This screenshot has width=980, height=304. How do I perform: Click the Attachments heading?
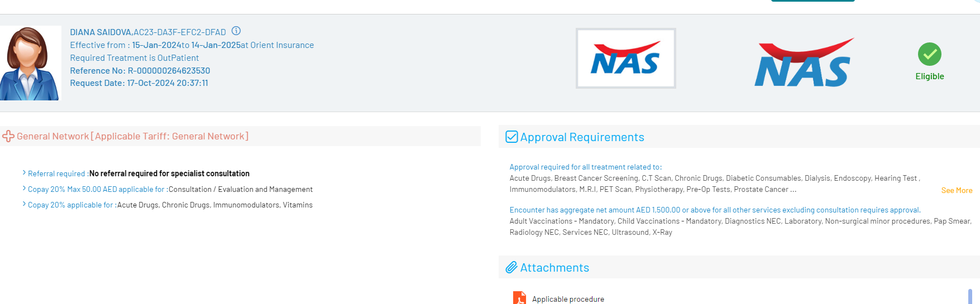click(x=554, y=268)
